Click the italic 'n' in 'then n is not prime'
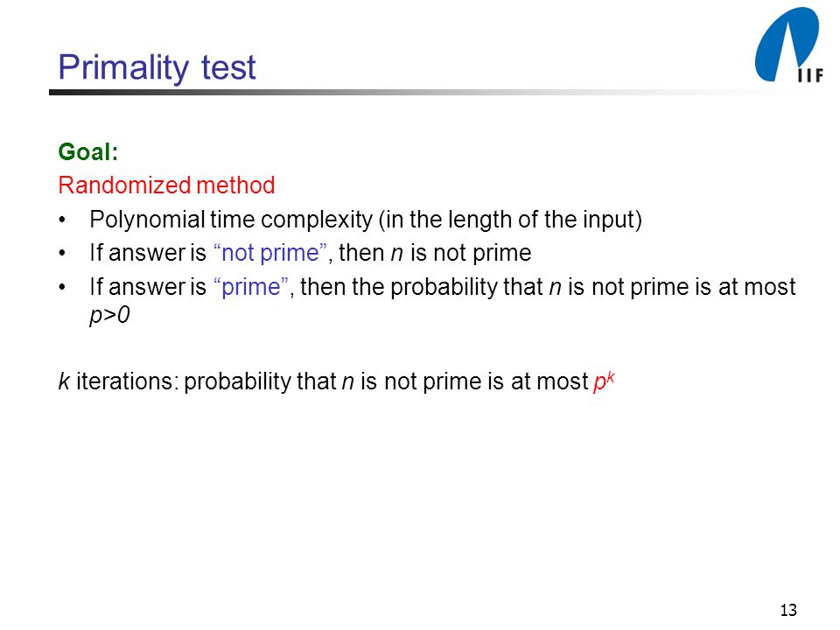 pyautogui.click(x=396, y=253)
